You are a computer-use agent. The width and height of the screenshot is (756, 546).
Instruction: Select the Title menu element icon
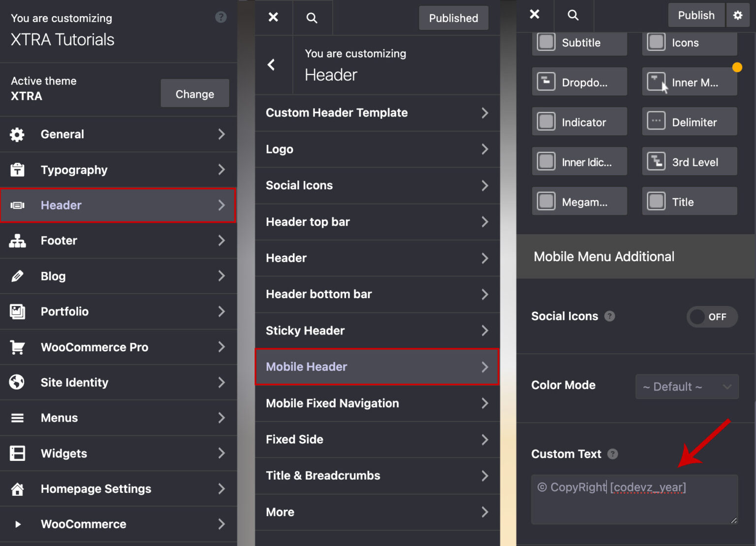656,201
